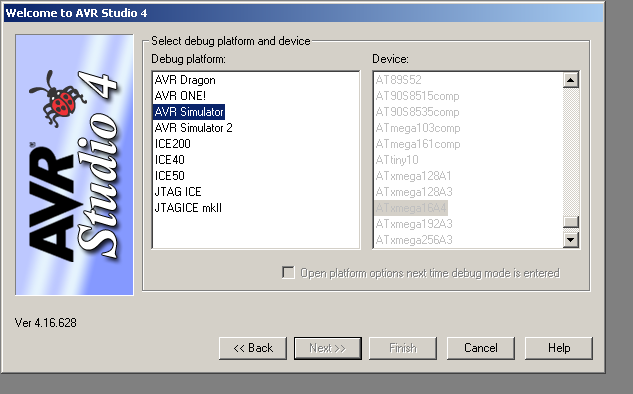Pick JTAG ICE debug platform
Screen dimensions: 633x394
[178, 192]
